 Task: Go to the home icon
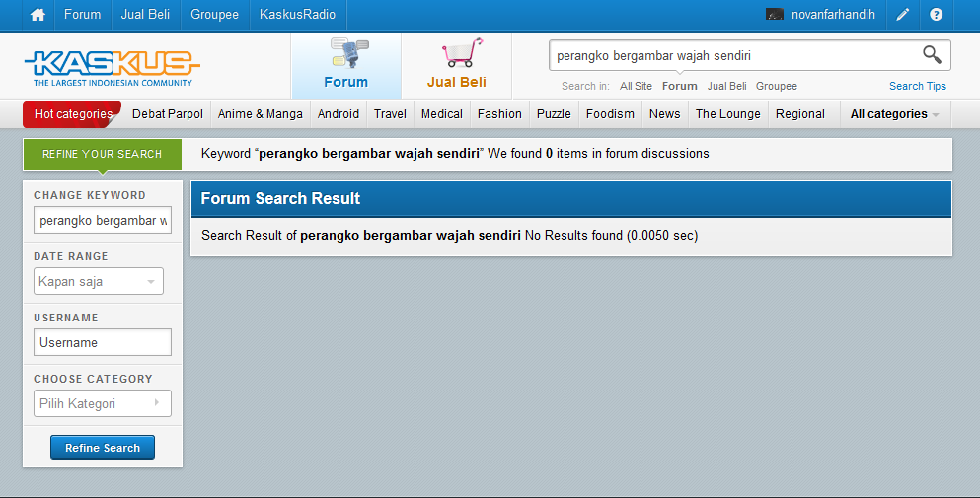pyautogui.click(x=38, y=15)
